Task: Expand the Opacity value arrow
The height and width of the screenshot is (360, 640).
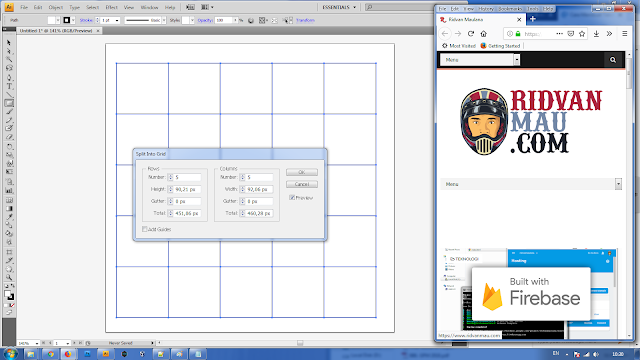Action: click(236, 20)
